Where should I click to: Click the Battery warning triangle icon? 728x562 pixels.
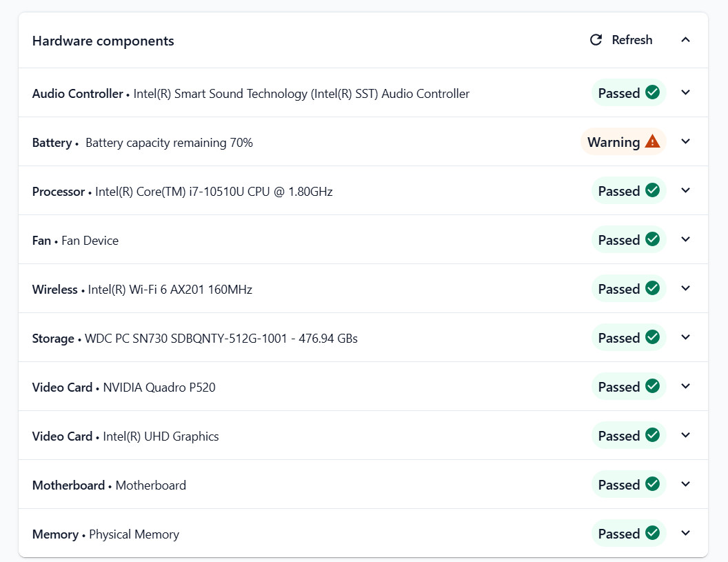652,141
